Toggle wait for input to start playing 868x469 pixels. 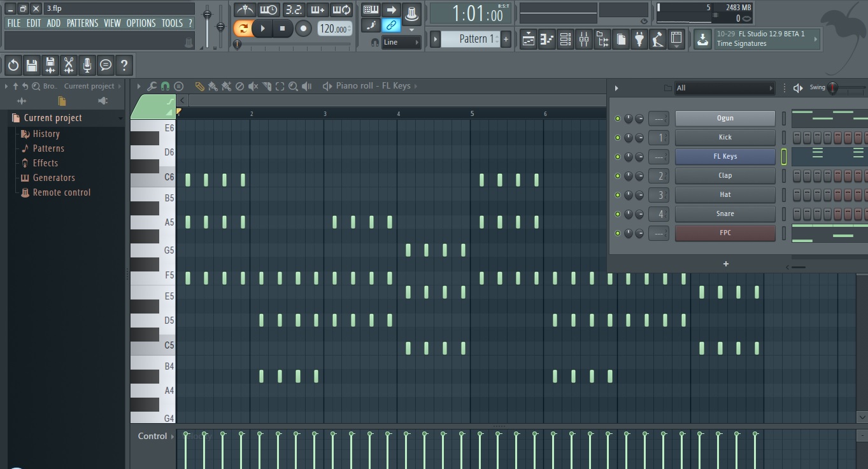point(268,10)
